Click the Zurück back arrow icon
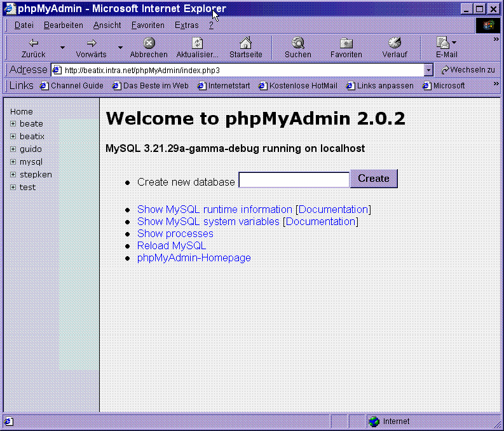This screenshot has width=504, height=431. tap(33, 43)
